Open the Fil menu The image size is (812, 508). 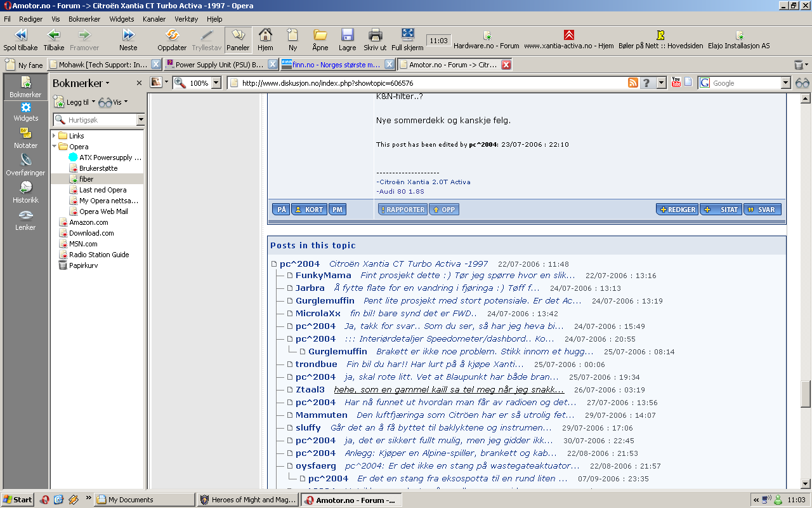click(x=8, y=19)
